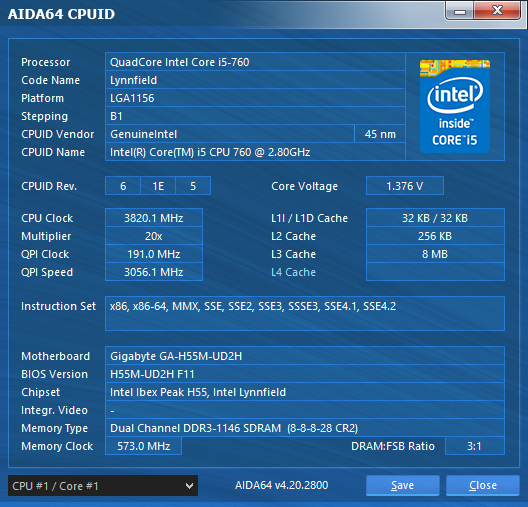Click the AIDA64 v4.20.2800 version text
This screenshot has height=507, width=528.
pyautogui.click(x=282, y=485)
